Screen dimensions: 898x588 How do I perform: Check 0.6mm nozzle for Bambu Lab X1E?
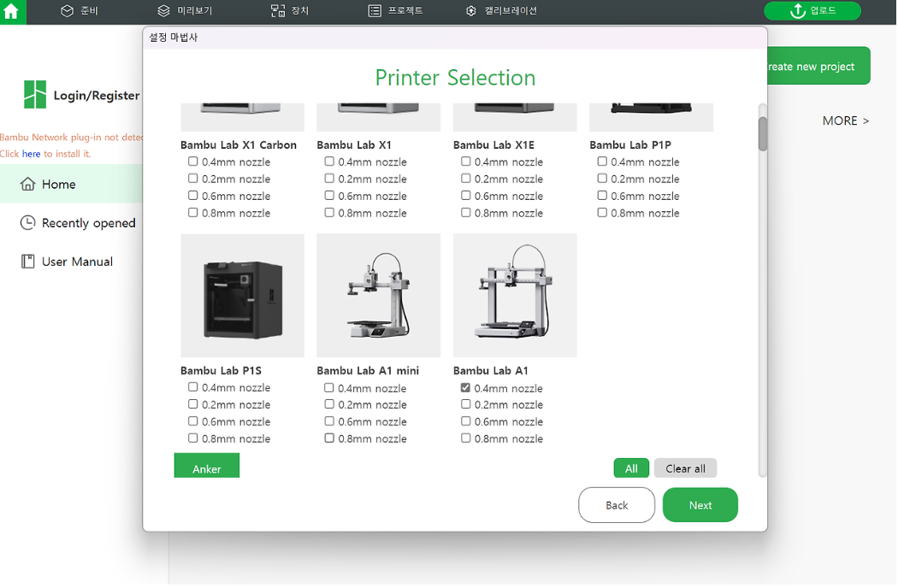click(465, 196)
